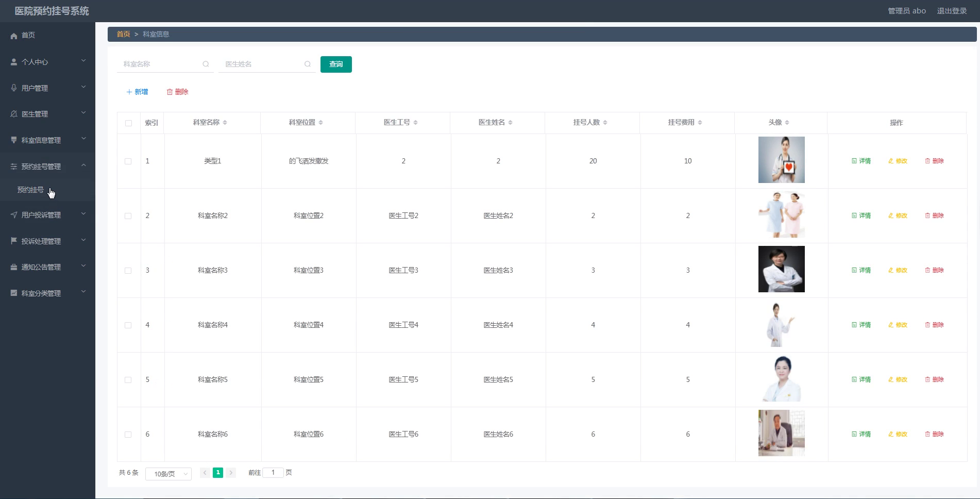
Task: Click the paper-plane icon beside 用户投诉管理
Action: click(x=14, y=215)
